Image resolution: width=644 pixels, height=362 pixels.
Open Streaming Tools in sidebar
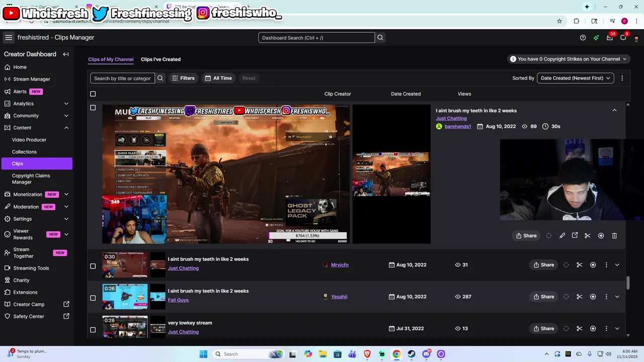click(x=31, y=268)
